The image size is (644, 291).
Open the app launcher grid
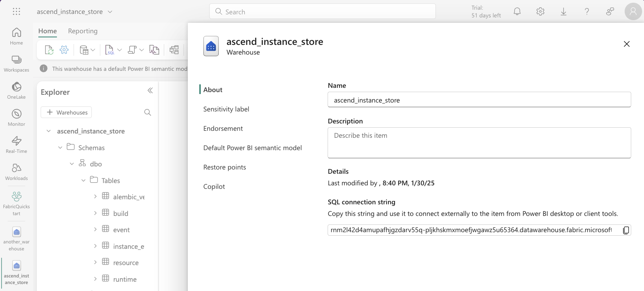[x=16, y=12]
